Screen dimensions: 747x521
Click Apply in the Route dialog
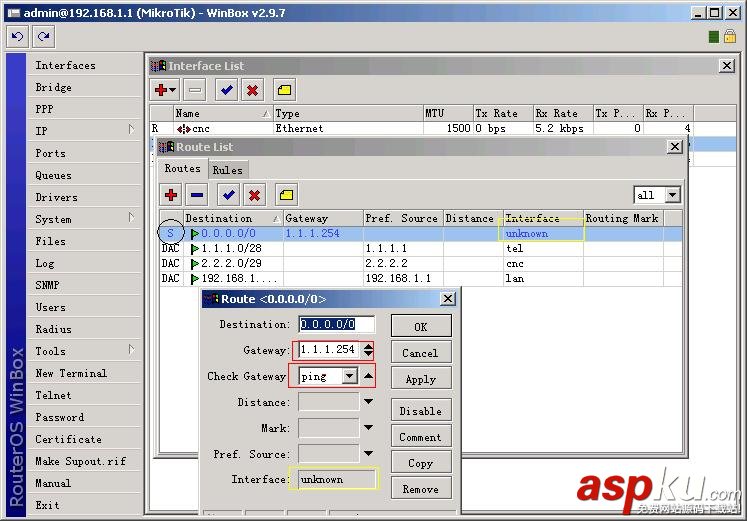coord(421,379)
